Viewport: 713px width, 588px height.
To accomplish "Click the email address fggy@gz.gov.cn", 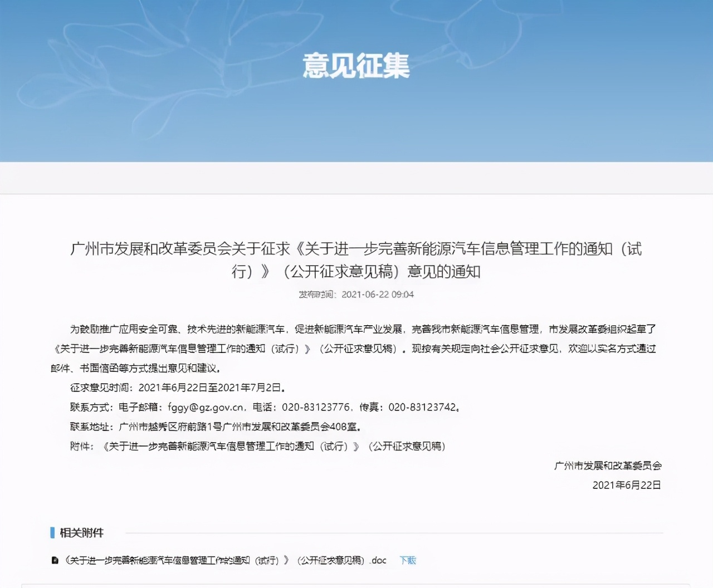I will click(206, 407).
